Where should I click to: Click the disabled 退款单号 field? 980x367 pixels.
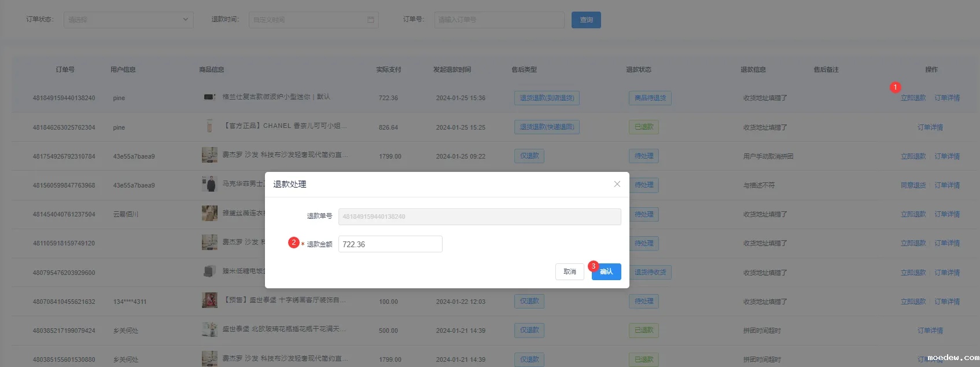point(479,216)
